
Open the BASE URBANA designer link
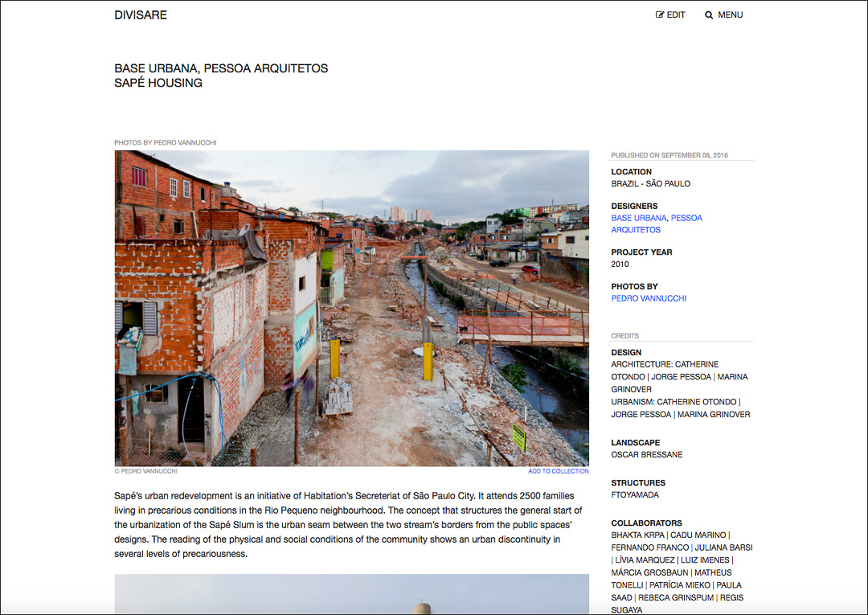(639, 218)
